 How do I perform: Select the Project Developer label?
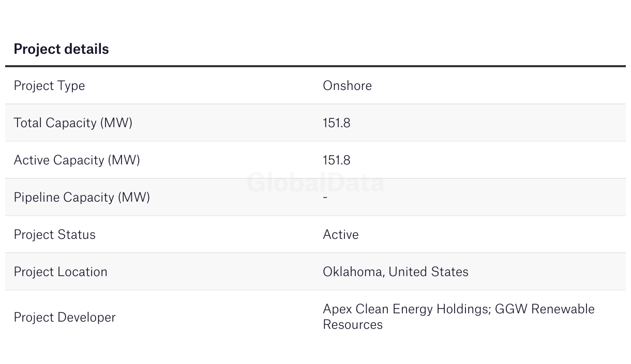click(x=65, y=317)
